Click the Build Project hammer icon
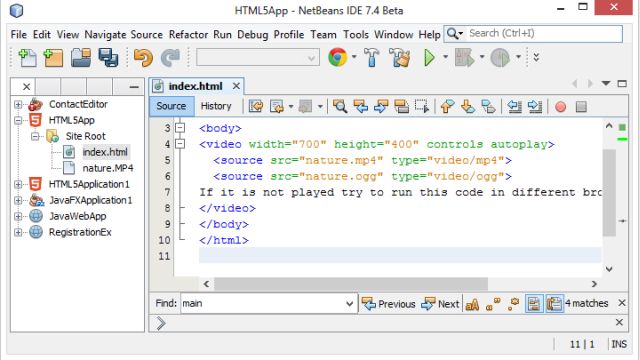The height and width of the screenshot is (360, 640). coord(371,57)
